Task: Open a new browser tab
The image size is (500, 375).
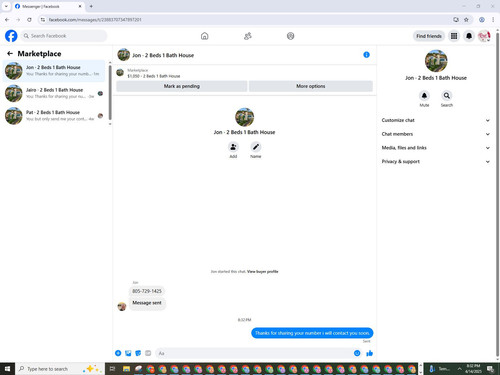Action: pyautogui.click(x=91, y=6)
